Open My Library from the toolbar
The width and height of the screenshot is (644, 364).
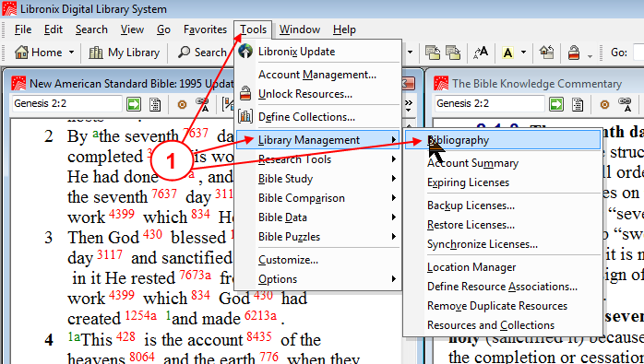[x=124, y=53]
